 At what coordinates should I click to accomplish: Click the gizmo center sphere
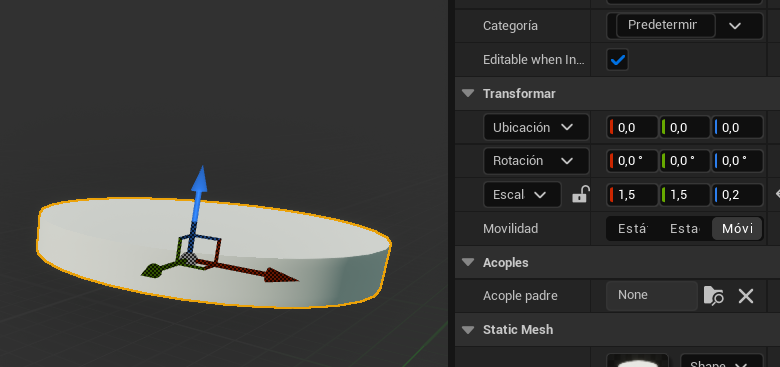point(188,259)
